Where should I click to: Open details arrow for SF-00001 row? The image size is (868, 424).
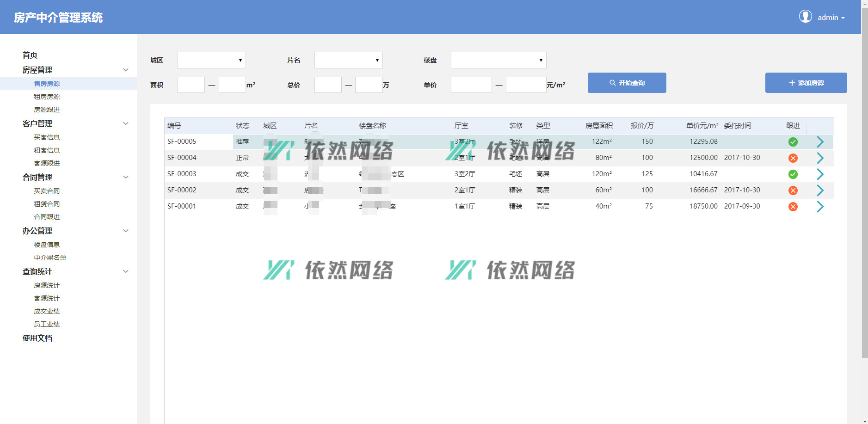[820, 207]
